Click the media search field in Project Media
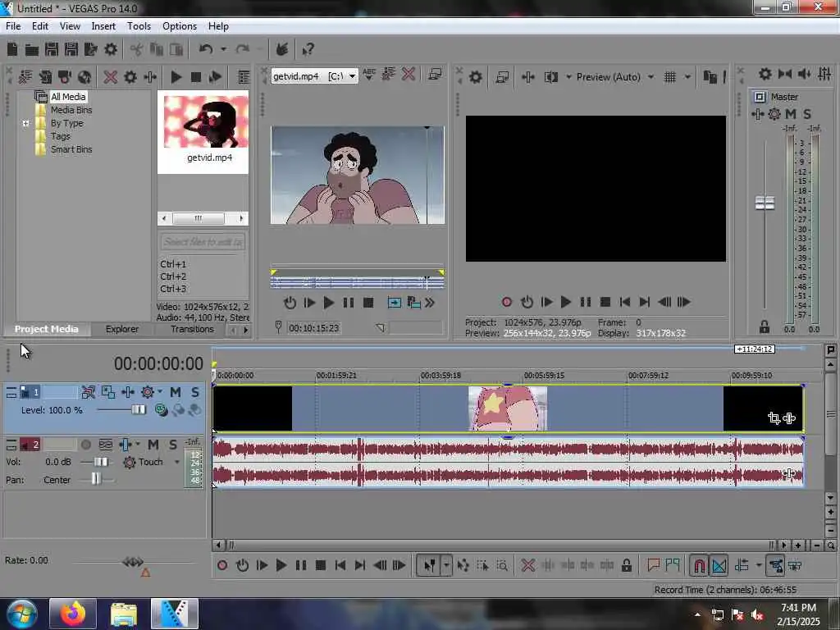The height and width of the screenshot is (630, 840). pos(203,242)
